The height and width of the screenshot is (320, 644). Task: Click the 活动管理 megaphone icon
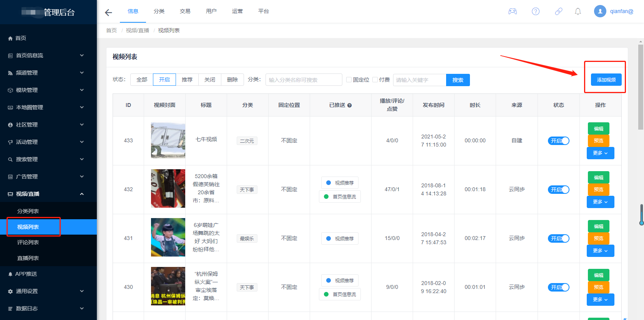click(x=10, y=142)
